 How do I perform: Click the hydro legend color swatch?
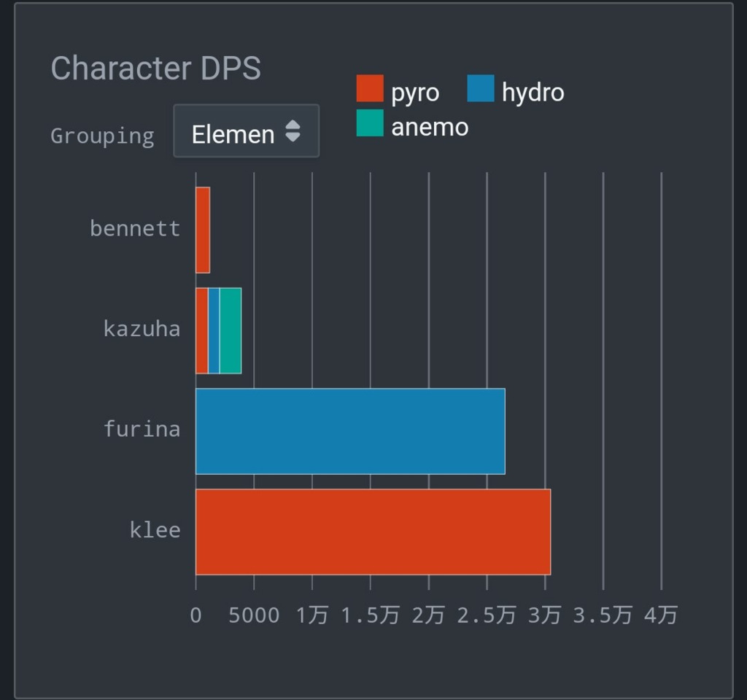[x=480, y=88]
